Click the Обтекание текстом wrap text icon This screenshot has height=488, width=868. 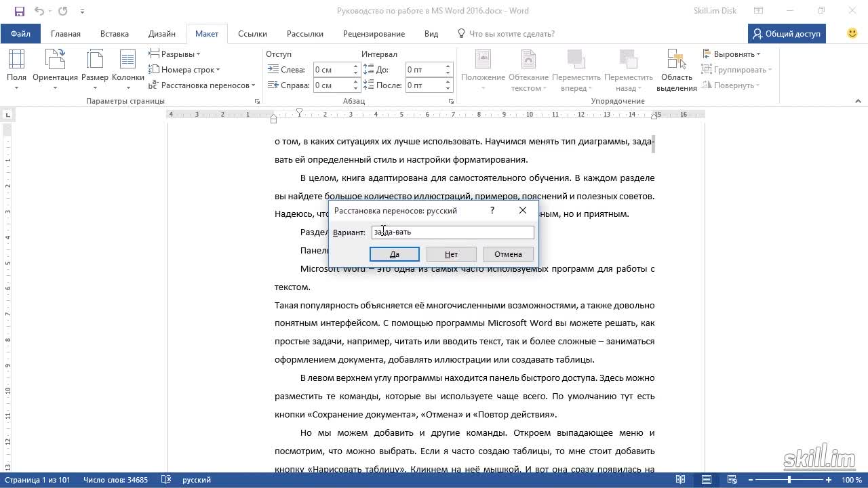tap(528, 70)
